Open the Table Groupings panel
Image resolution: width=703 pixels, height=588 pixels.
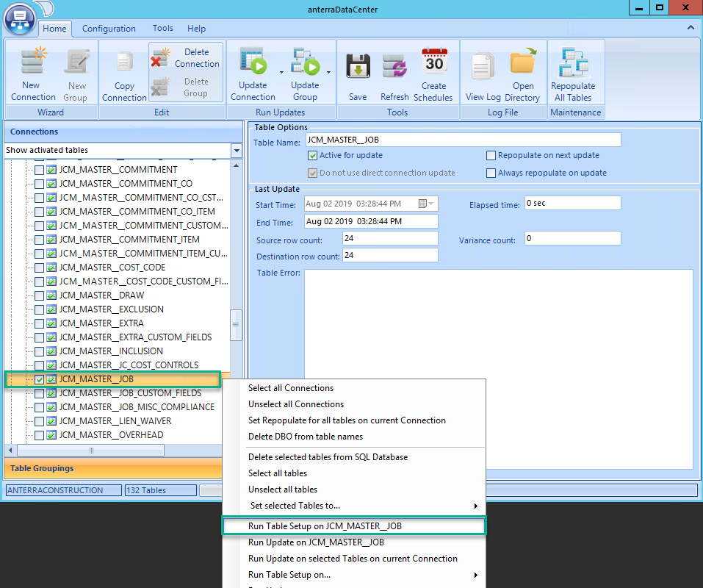point(113,468)
